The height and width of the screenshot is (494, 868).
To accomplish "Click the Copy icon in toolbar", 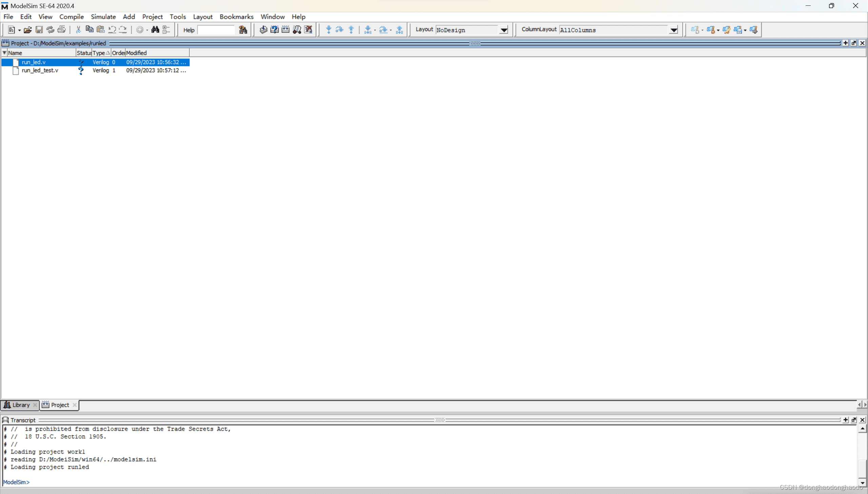I will tap(89, 29).
